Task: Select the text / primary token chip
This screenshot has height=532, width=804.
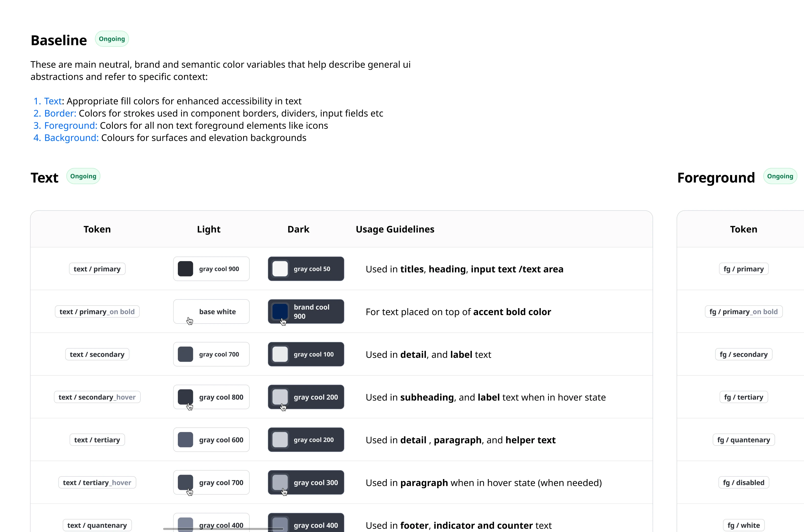Action: (97, 269)
